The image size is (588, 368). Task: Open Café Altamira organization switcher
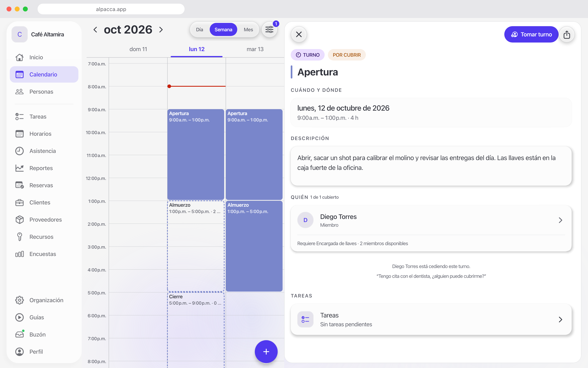coord(44,34)
